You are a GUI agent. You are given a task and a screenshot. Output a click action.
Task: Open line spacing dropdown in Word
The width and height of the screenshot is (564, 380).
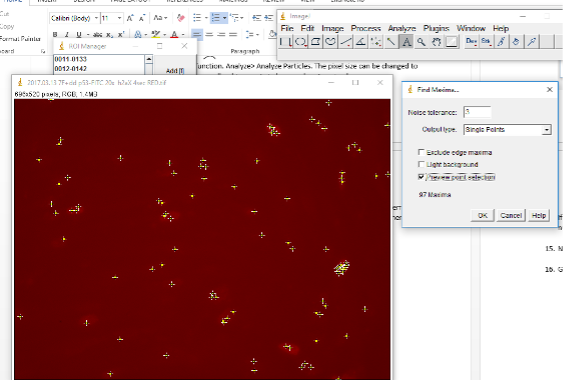point(252,35)
